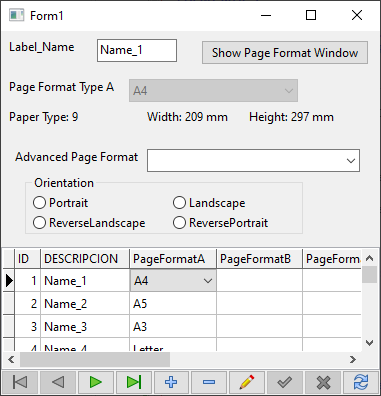Open the A4 cell dropdown in grid

tap(208, 281)
